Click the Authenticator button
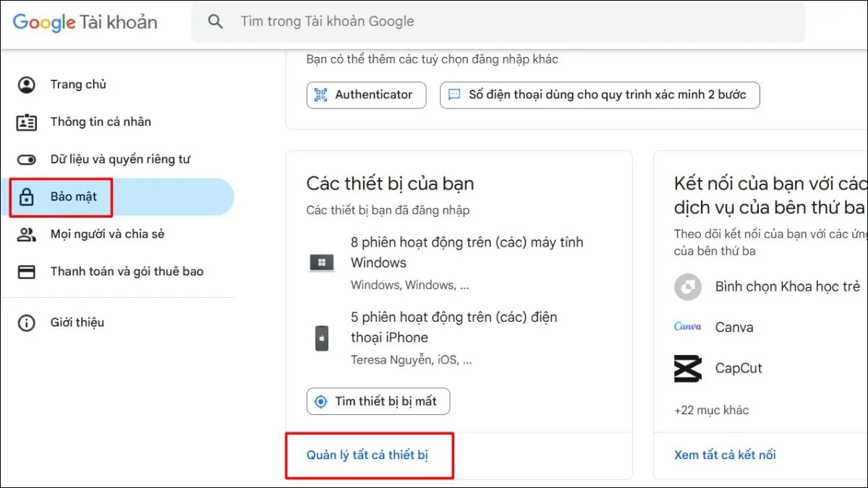The image size is (868, 488). (x=366, y=95)
